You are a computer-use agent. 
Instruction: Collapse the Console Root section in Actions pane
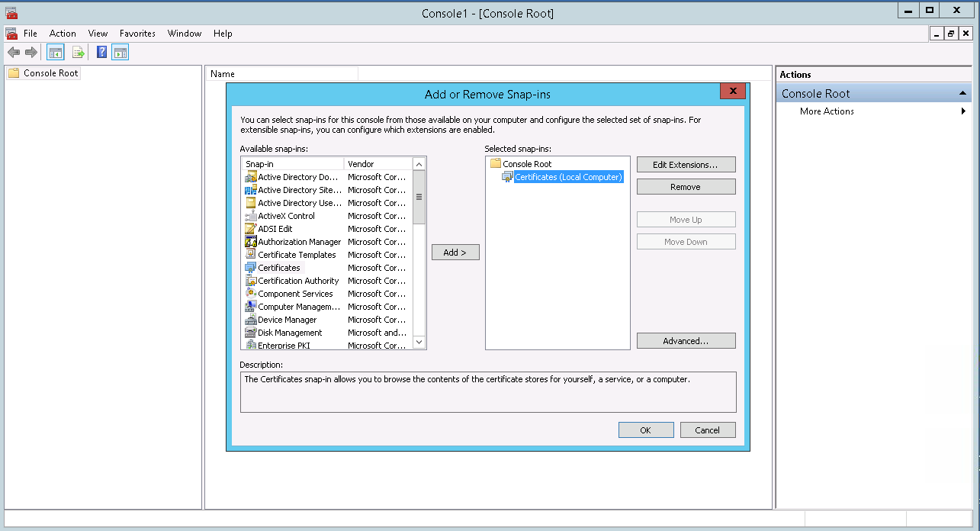point(963,94)
